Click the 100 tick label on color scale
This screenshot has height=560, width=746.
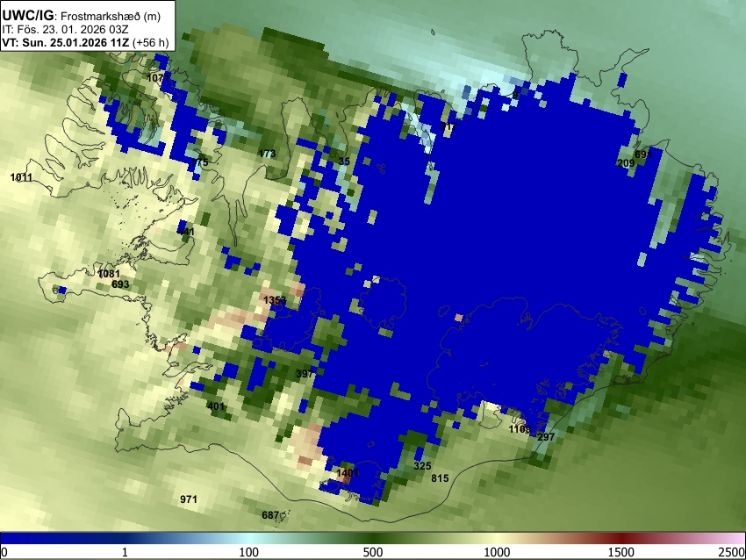(248, 552)
